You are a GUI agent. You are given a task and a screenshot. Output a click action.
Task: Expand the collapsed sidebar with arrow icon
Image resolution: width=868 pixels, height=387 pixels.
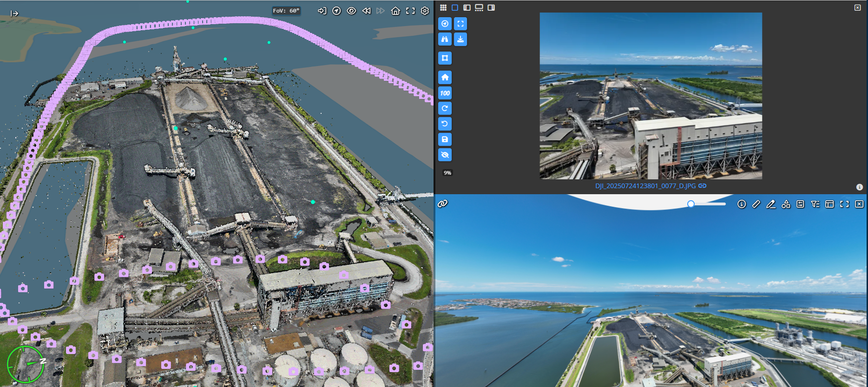pyautogui.click(x=14, y=13)
